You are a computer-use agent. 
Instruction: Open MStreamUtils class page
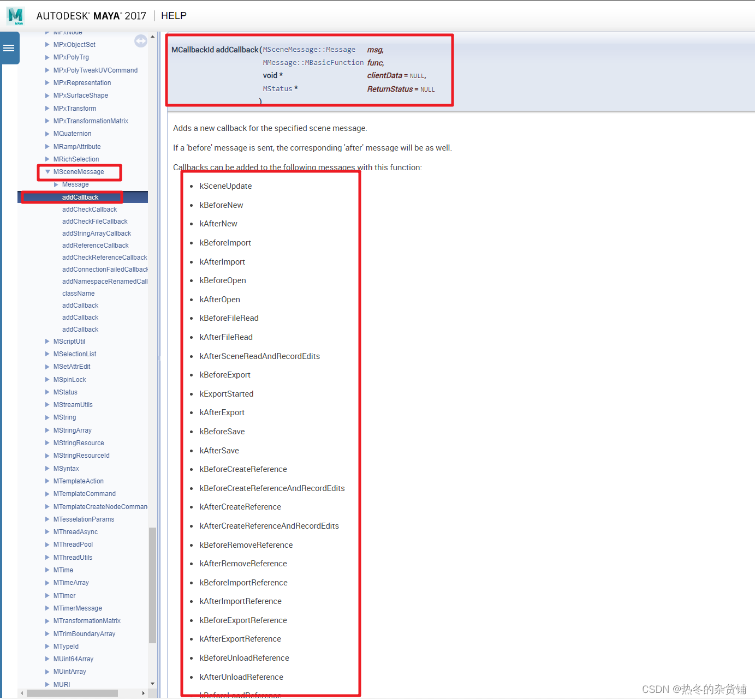(x=73, y=405)
